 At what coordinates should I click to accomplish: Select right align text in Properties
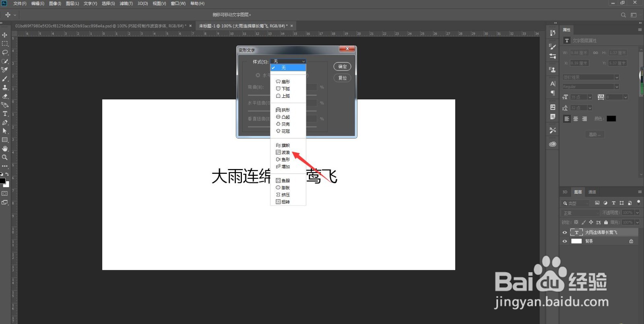[x=584, y=119]
